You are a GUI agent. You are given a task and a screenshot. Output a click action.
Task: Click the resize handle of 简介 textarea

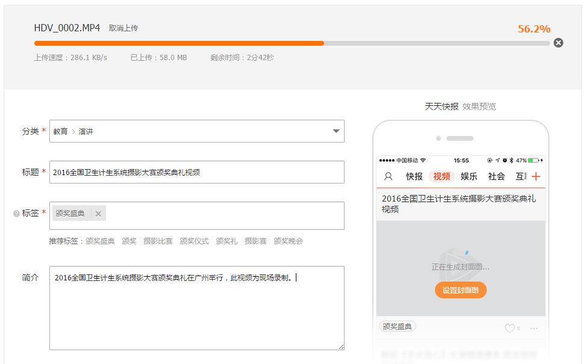(x=342, y=347)
